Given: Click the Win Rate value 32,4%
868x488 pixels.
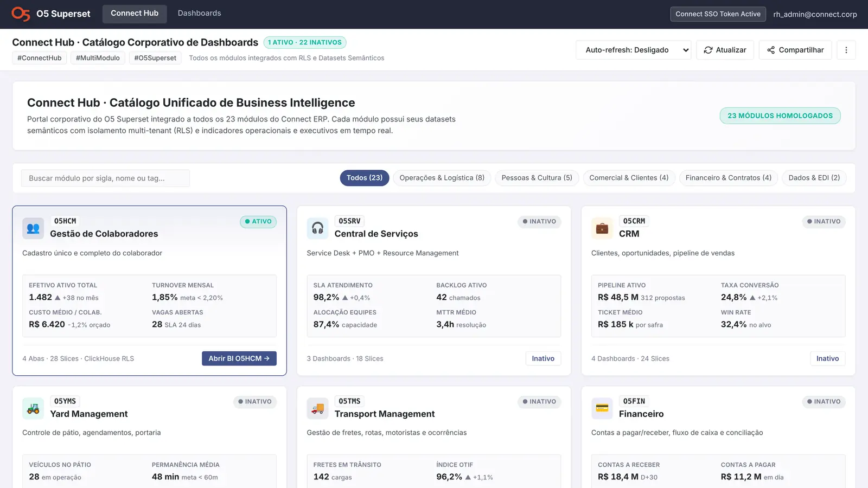Looking at the screenshot, I should pyautogui.click(x=733, y=324).
